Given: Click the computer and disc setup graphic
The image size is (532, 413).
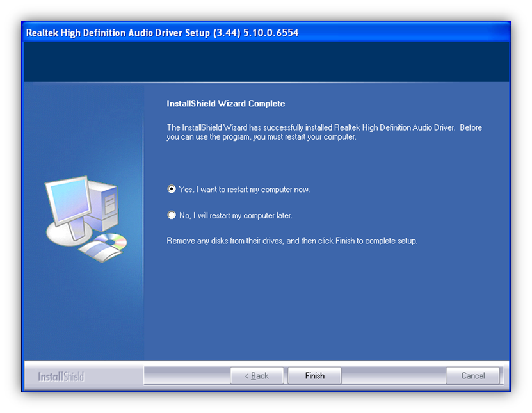Looking at the screenshot, I should 86,219.
